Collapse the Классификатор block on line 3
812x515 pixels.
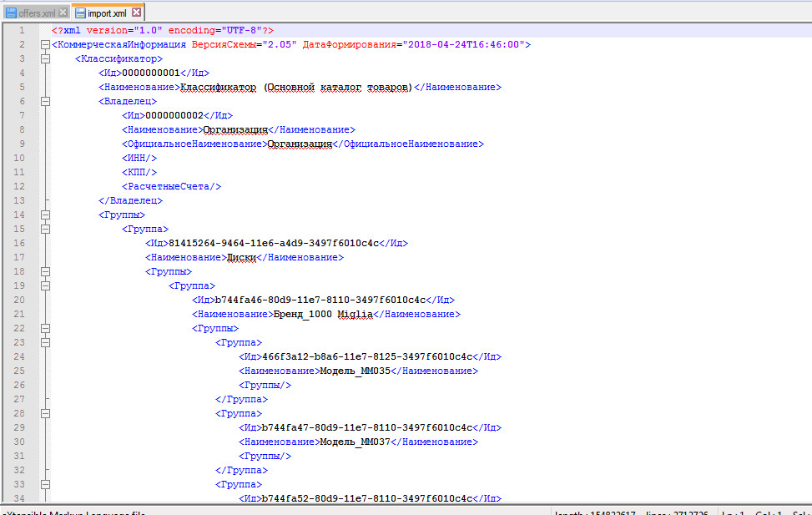[45, 59]
